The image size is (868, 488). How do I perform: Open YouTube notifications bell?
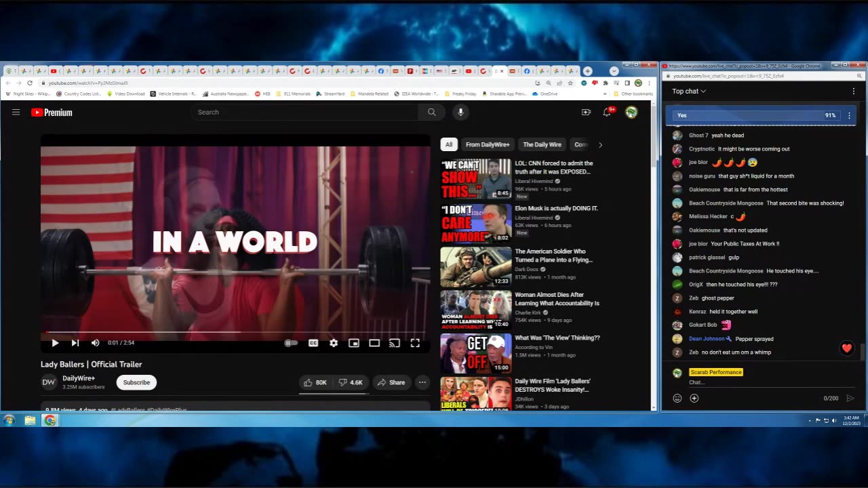(x=608, y=112)
